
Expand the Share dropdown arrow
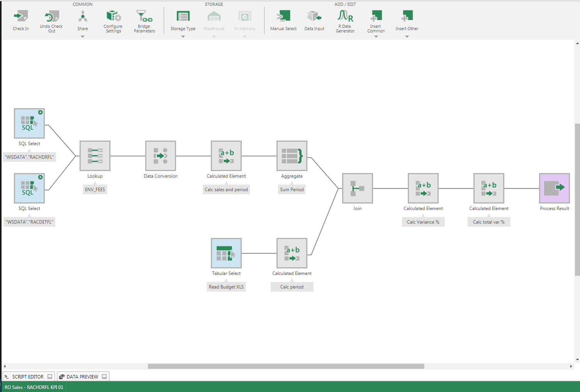pos(83,37)
